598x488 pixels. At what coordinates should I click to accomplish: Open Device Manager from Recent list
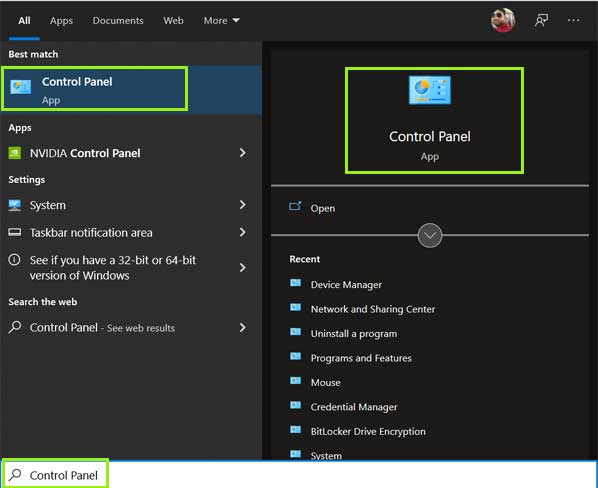pyautogui.click(x=346, y=285)
